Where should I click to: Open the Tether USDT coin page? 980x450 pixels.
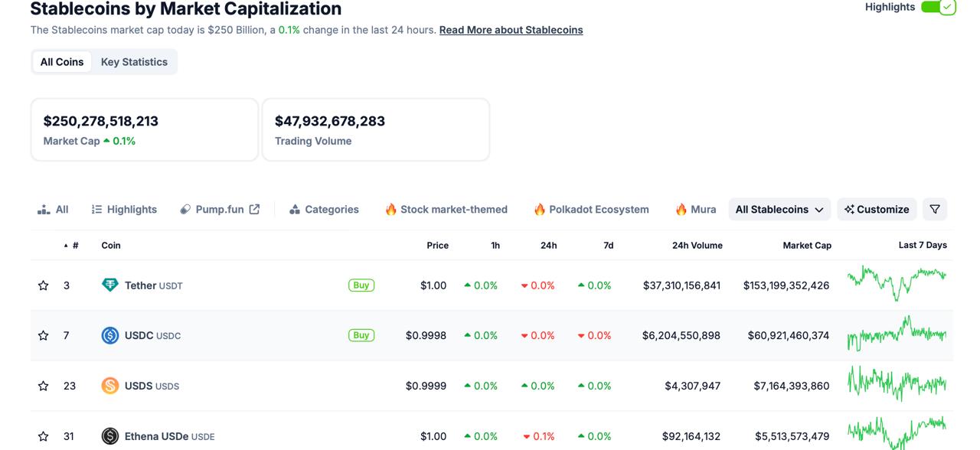coord(154,285)
